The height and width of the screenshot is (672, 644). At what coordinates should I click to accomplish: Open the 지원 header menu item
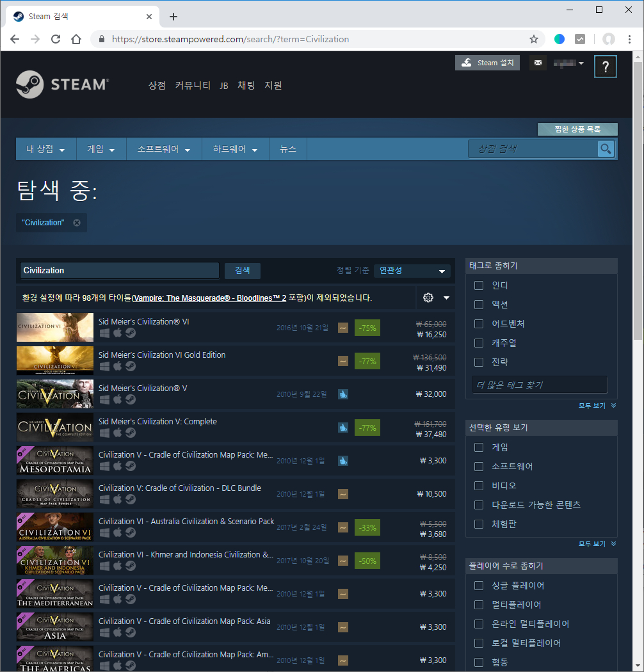click(x=273, y=85)
